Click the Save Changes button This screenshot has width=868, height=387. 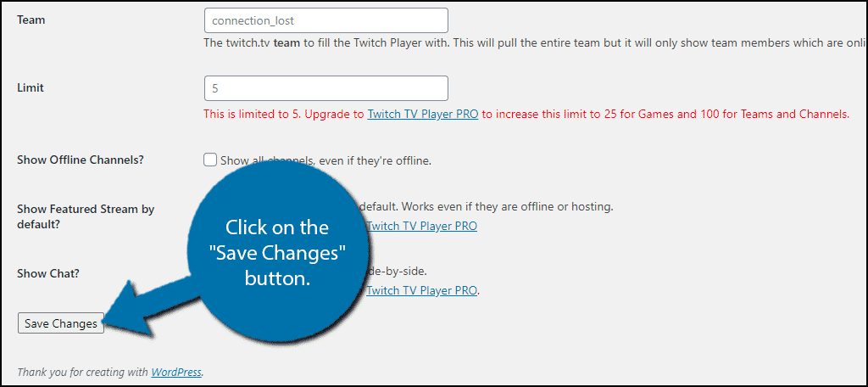61,323
